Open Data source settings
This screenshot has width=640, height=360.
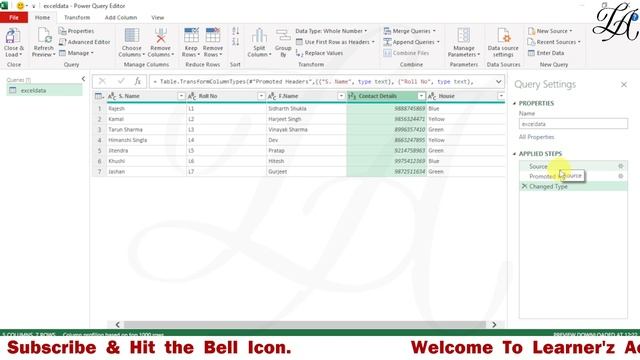[503, 42]
